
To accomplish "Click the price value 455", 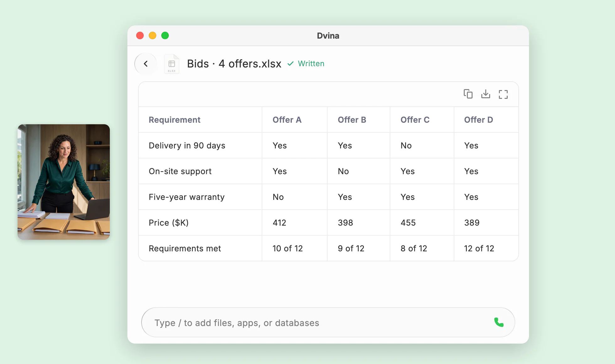I will pos(408,223).
